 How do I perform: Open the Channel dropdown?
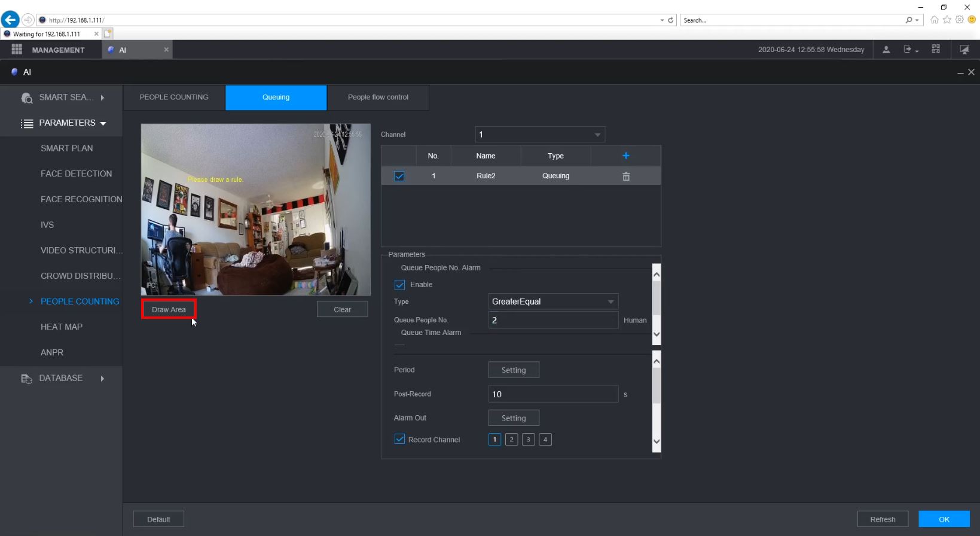[539, 135]
